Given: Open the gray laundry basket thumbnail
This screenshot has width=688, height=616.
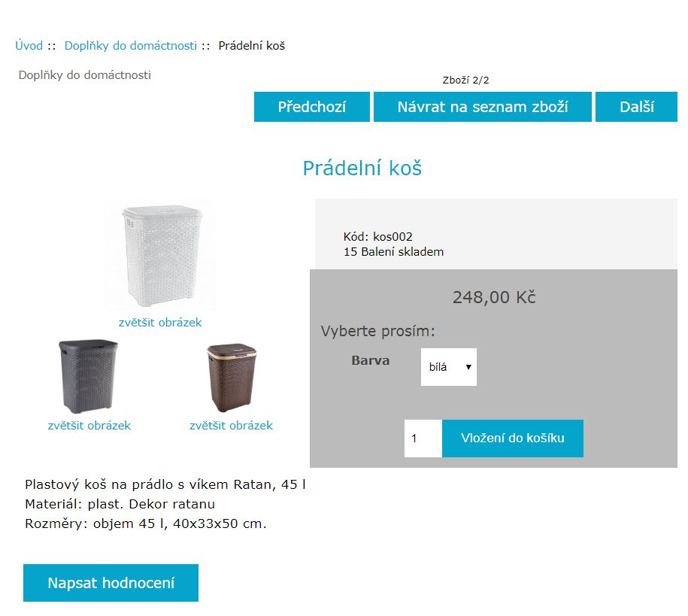Looking at the screenshot, I should [89, 376].
